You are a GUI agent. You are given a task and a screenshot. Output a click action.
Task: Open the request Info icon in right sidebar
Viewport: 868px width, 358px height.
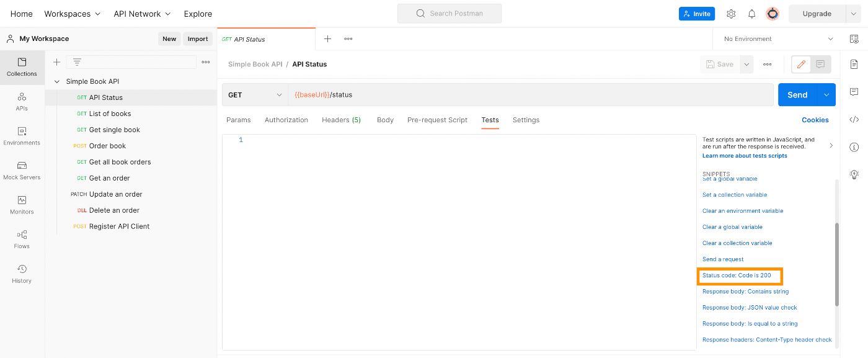(854, 147)
